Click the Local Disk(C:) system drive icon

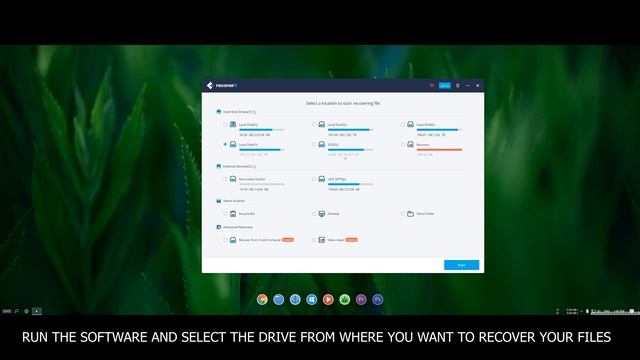click(233, 124)
